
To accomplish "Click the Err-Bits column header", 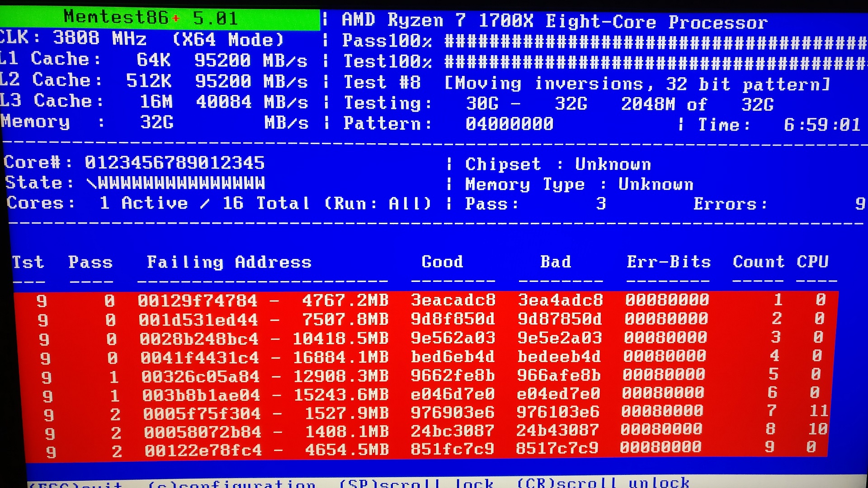I will tap(669, 262).
